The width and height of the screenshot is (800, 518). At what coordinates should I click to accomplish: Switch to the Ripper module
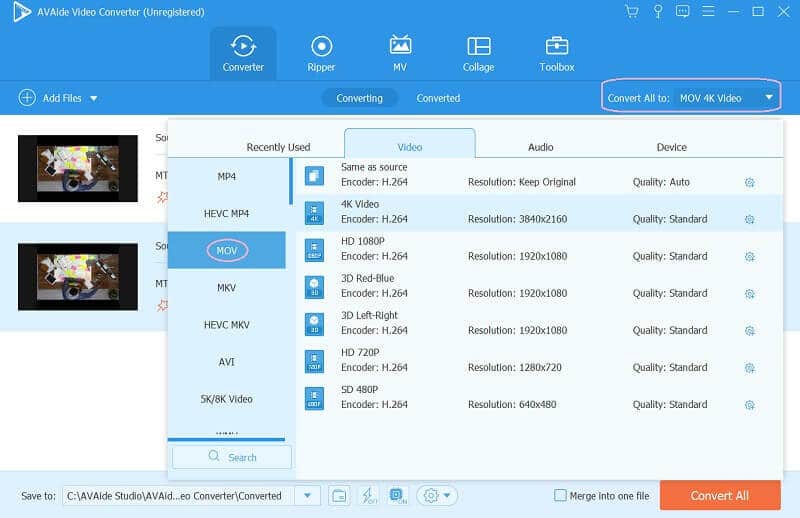click(321, 54)
